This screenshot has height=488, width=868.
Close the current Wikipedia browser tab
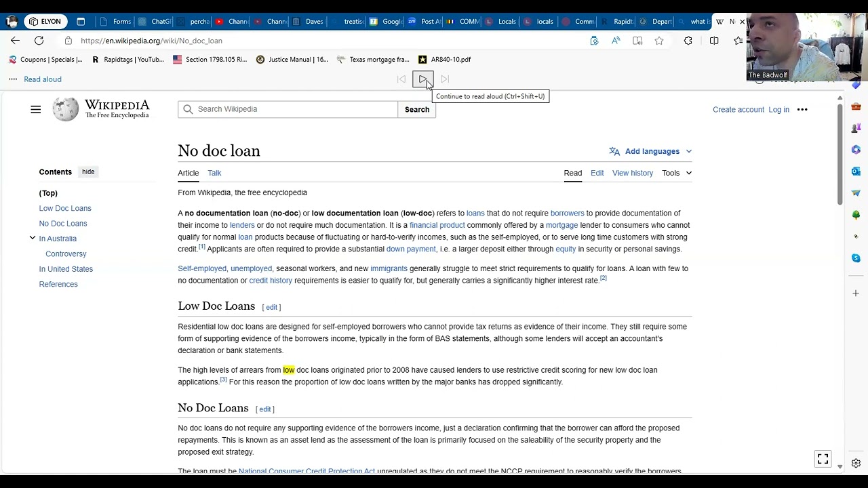pos(742,22)
